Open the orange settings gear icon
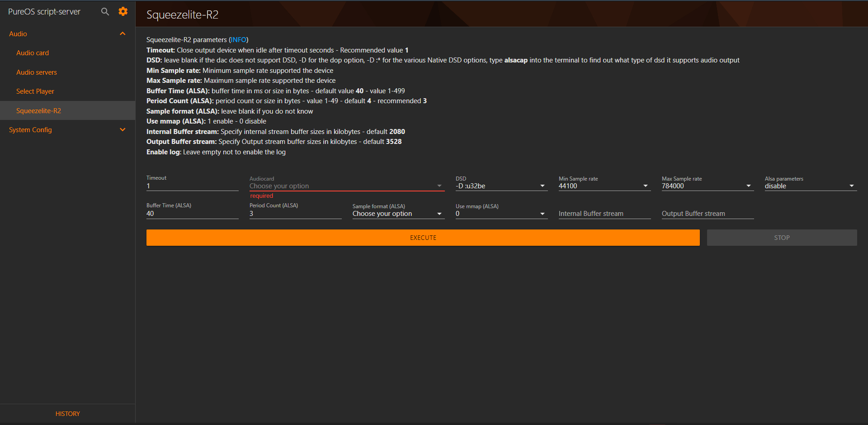 click(123, 11)
